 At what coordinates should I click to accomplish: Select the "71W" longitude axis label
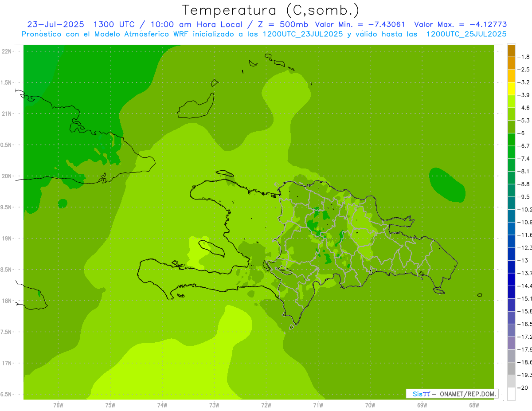[318, 405]
